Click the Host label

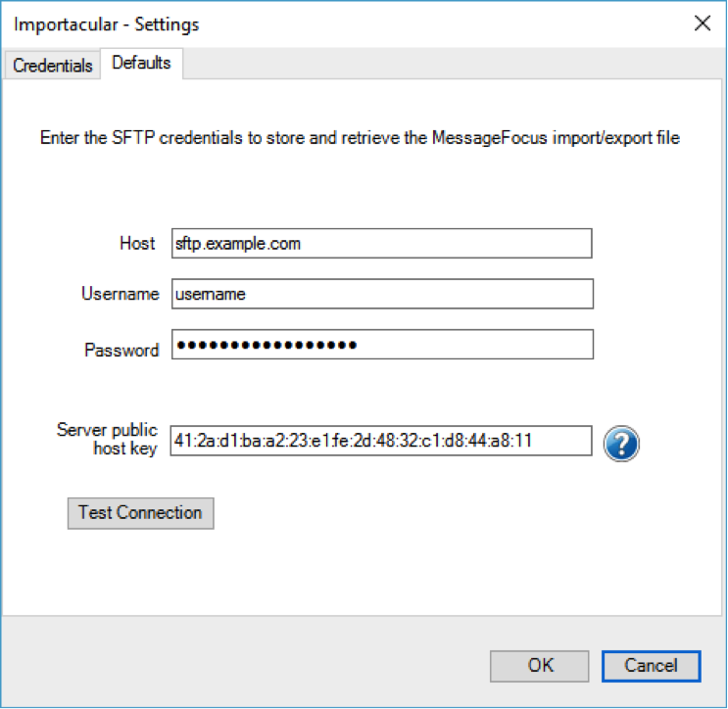(137, 243)
